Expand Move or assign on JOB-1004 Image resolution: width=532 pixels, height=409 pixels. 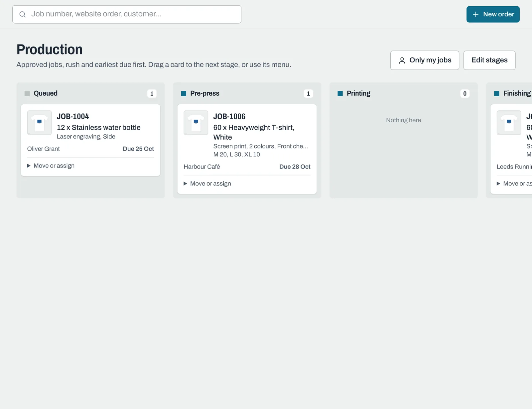coord(51,166)
